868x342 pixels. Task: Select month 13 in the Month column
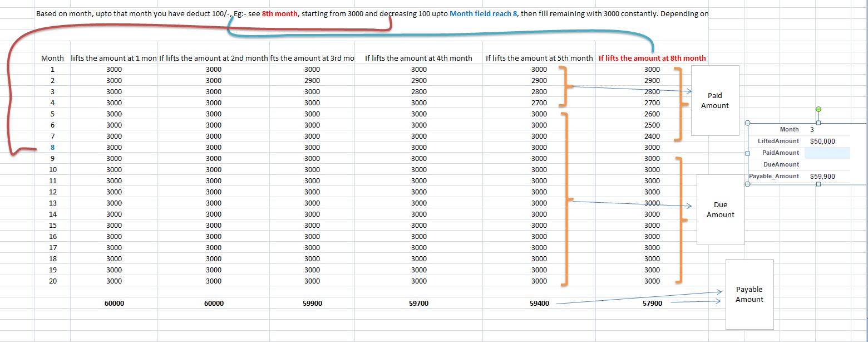[x=53, y=203]
